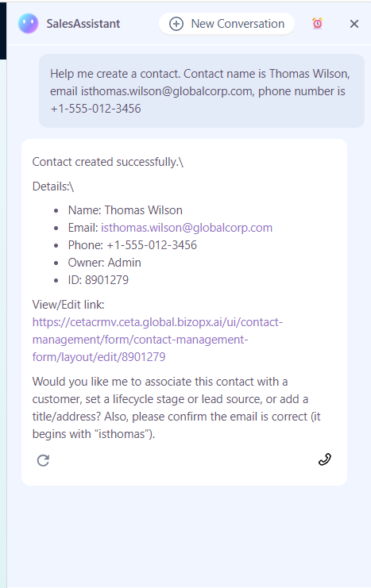
Task: Open the contact View/Edit link URL
Action: click(157, 340)
